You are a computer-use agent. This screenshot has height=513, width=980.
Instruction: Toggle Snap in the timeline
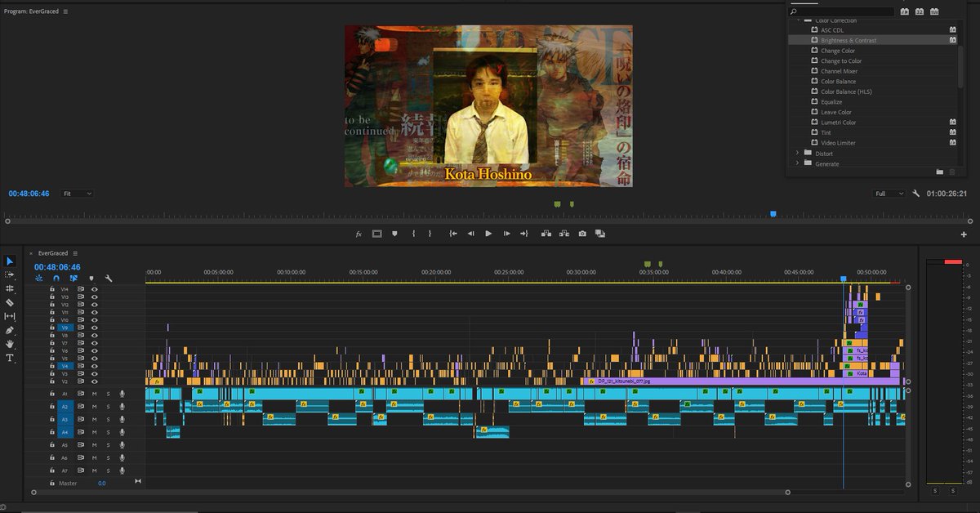coord(56,279)
